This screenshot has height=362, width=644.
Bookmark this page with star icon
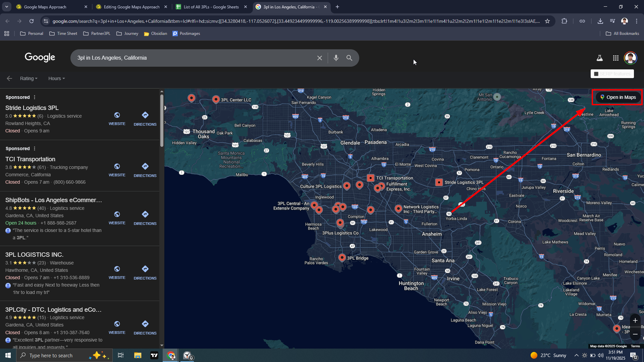pyautogui.click(x=547, y=21)
